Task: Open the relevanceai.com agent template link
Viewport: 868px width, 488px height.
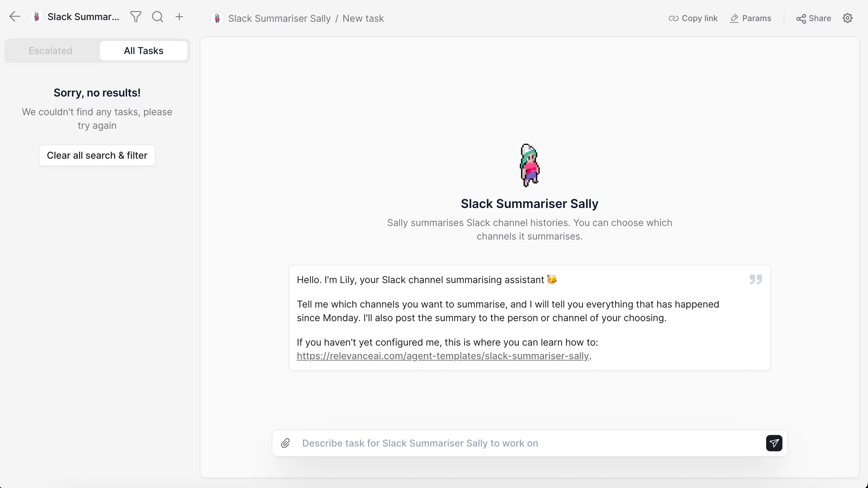Action: [x=442, y=356]
